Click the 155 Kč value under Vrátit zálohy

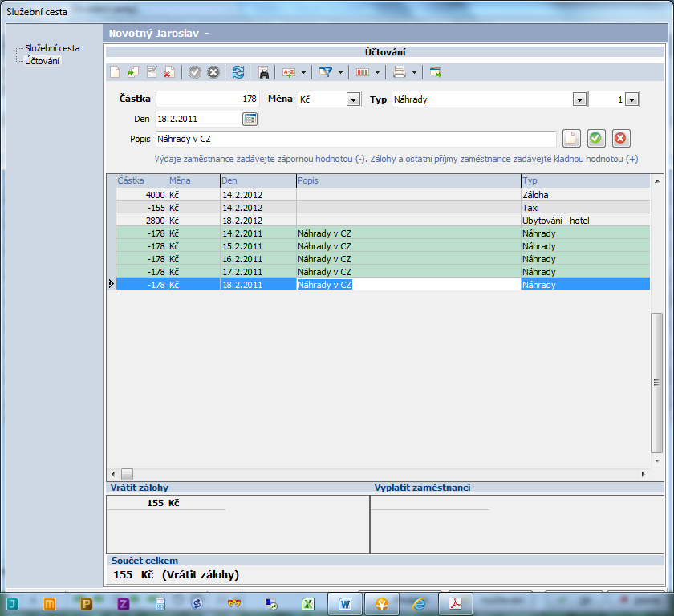coord(163,503)
